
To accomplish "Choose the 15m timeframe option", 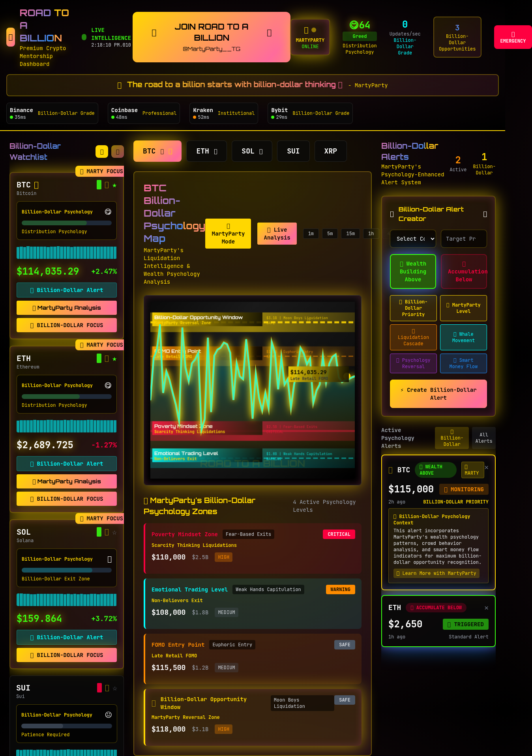I will click(x=350, y=234).
